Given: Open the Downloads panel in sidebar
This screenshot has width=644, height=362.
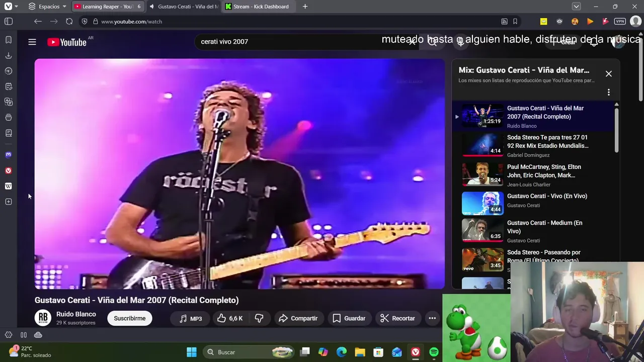Looking at the screenshot, I should pos(9,55).
